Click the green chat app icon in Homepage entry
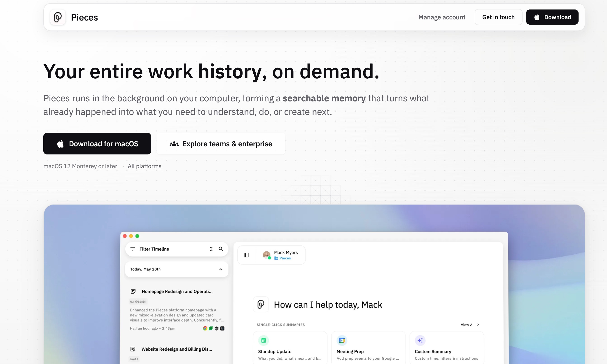The image size is (607, 364). 211,328
